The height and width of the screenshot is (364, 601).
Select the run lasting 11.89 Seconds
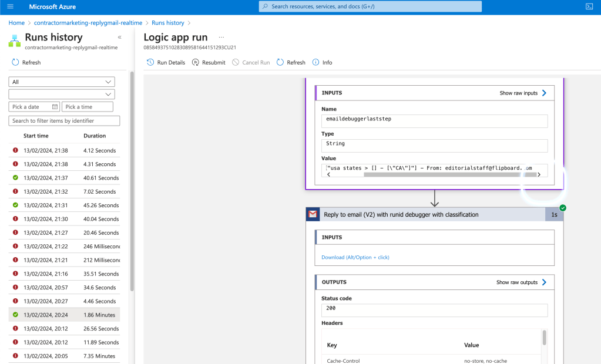click(x=64, y=342)
